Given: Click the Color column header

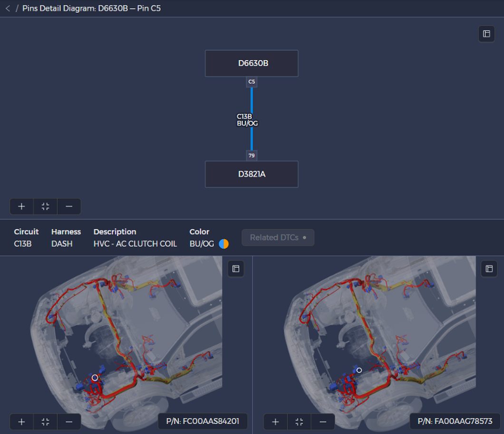Looking at the screenshot, I should point(199,232).
